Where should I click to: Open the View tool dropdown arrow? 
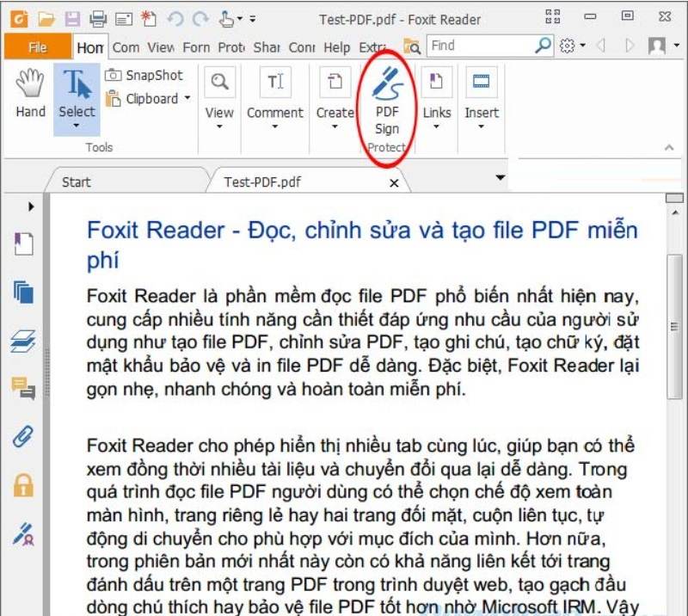(x=218, y=125)
